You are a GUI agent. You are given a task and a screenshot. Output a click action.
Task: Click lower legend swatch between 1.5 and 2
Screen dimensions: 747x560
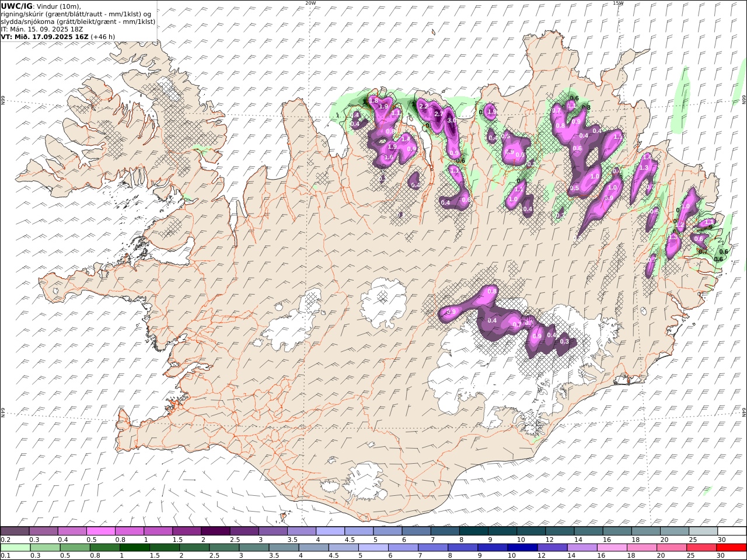[164, 548]
